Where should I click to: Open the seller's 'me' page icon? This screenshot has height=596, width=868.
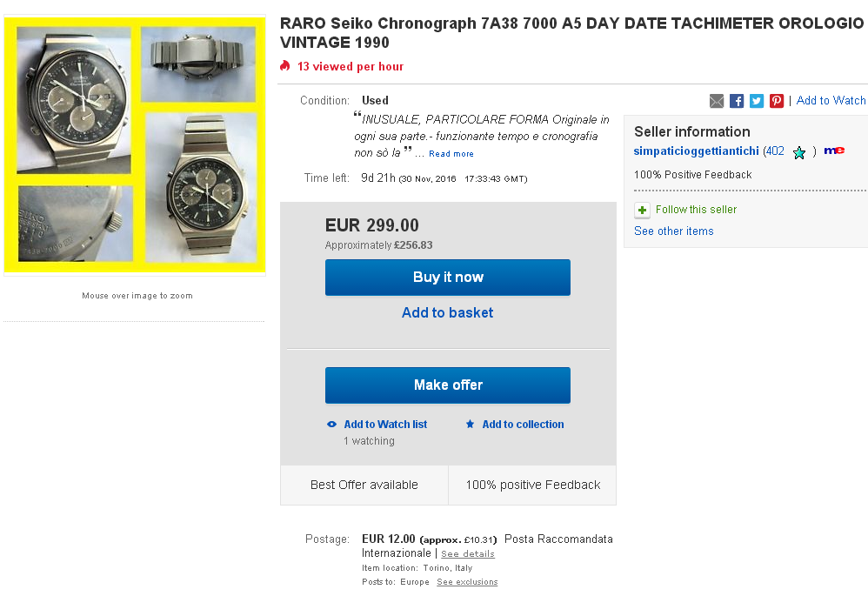click(x=834, y=151)
